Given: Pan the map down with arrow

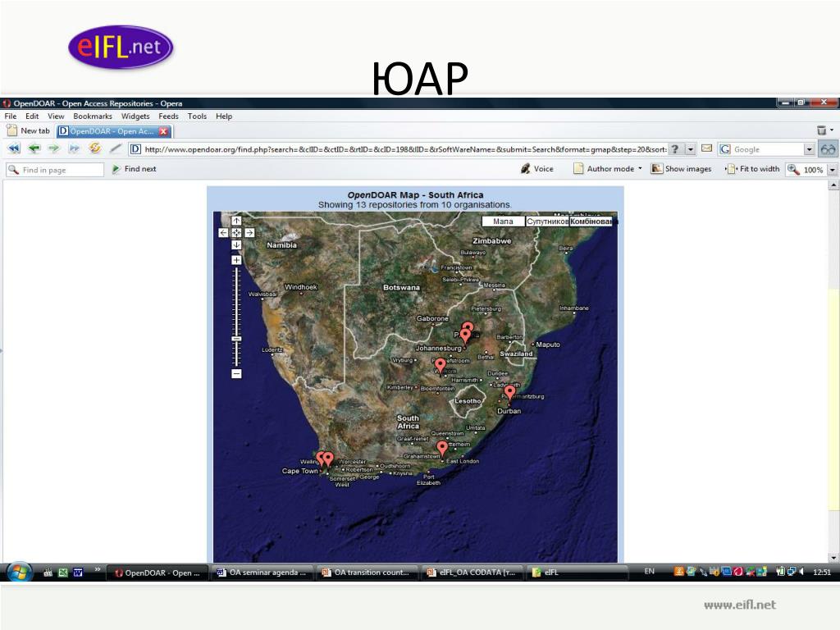Looking at the screenshot, I should tap(236, 244).
